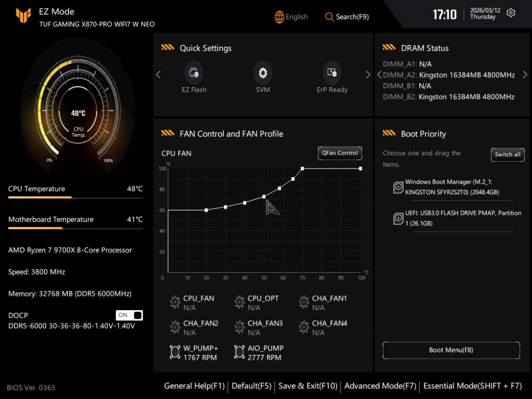This screenshot has width=532, height=399.
Task: Click the Search magnifier icon
Action: tap(329, 17)
